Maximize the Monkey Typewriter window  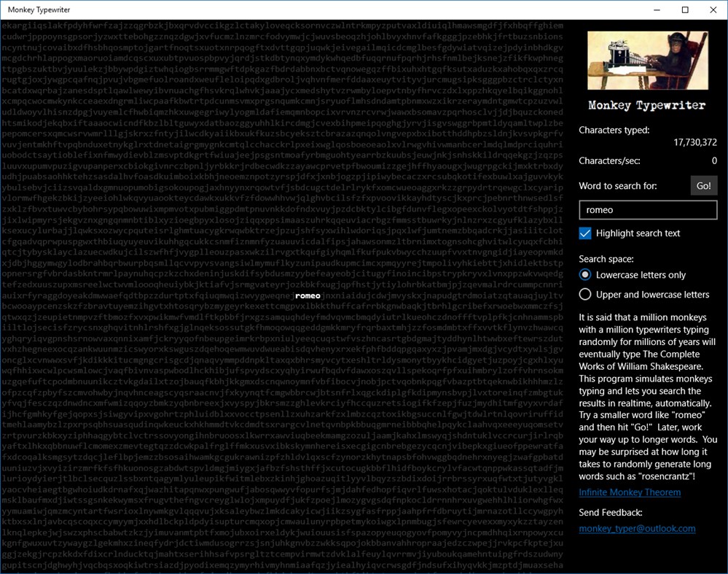[x=684, y=9]
